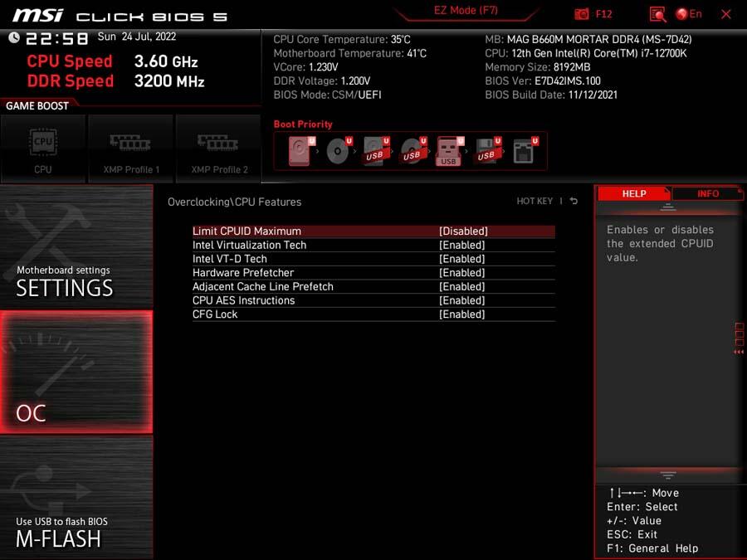
Task: Switch to the INFO tab
Action: coord(707,194)
